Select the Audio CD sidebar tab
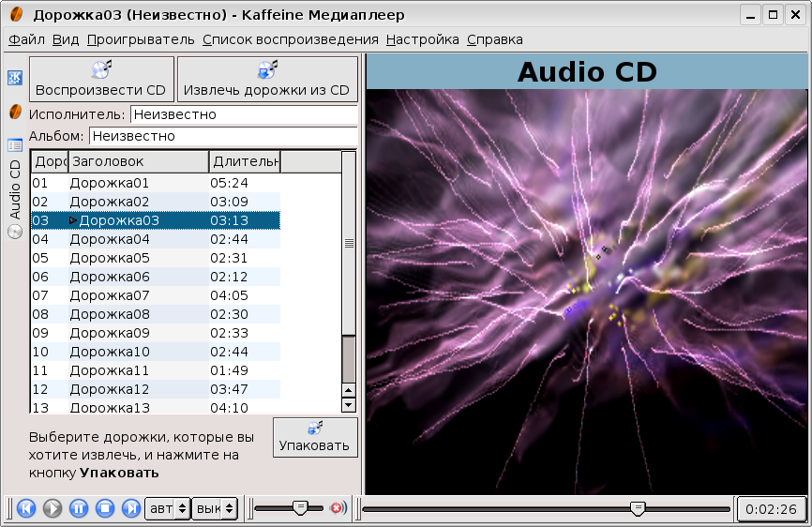Screen dimensions: 812x527 [x=15, y=199]
